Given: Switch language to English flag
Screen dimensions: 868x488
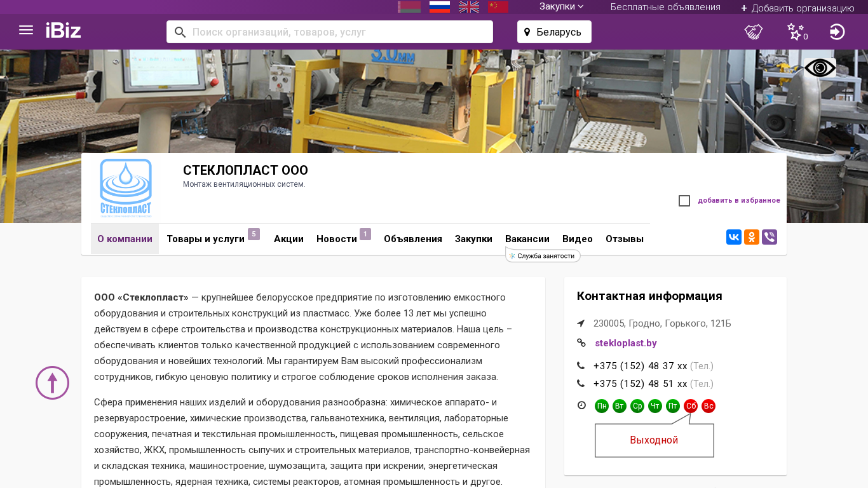Looking at the screenshot, I should point(469,7).
